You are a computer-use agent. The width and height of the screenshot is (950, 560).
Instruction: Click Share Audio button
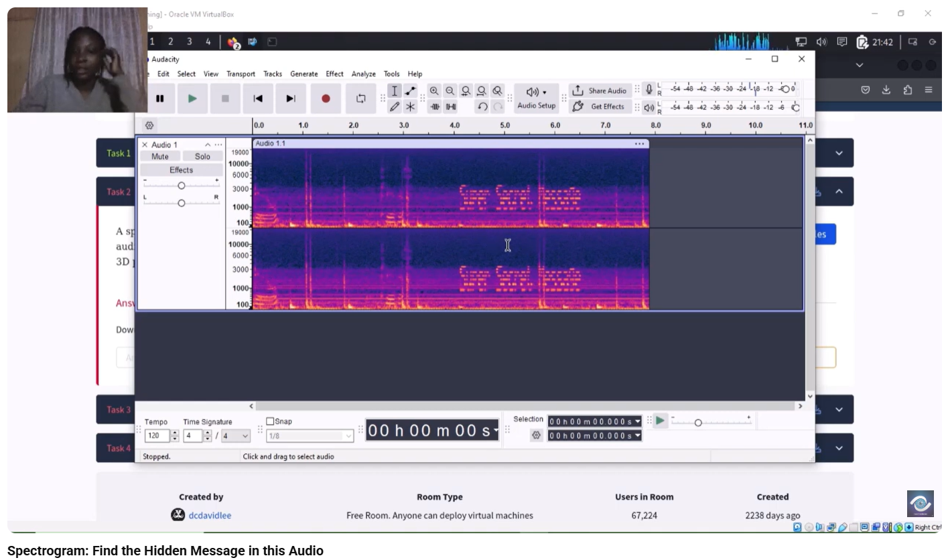click(x=599, y=91)
